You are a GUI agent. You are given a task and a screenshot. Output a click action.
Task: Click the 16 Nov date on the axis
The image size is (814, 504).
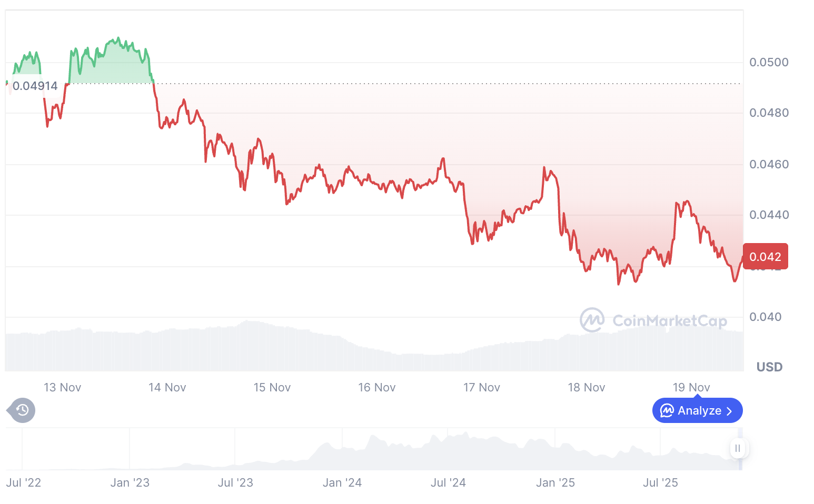[376, 388]
